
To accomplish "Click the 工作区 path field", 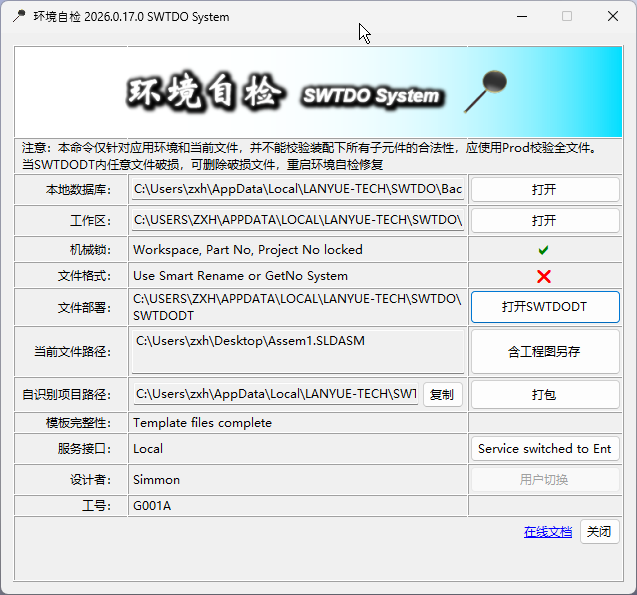I will 297,220.
